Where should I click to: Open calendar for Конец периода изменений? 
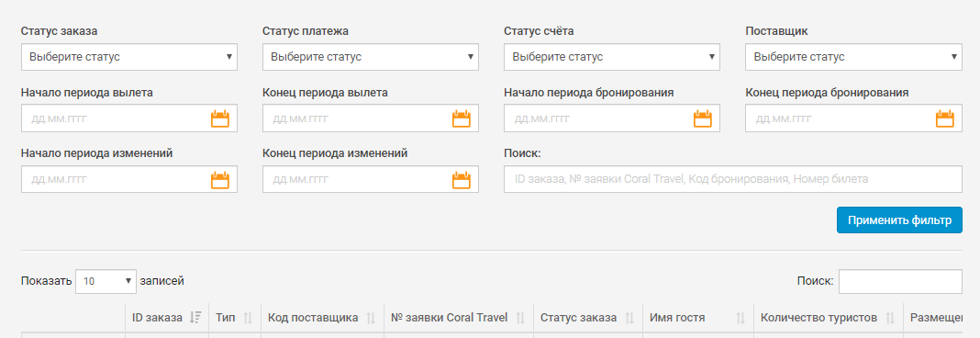coord(462,180)
